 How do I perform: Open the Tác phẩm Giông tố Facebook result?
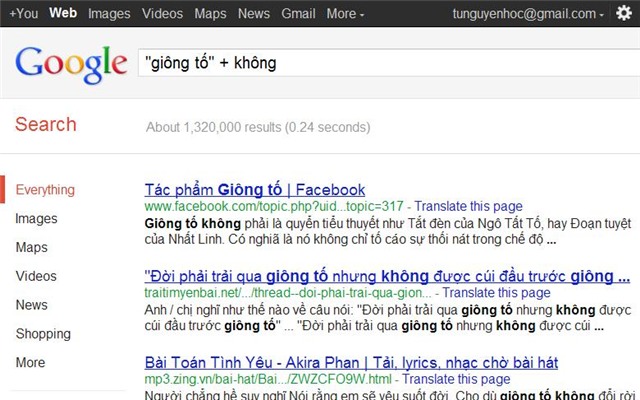click(255, 190)
